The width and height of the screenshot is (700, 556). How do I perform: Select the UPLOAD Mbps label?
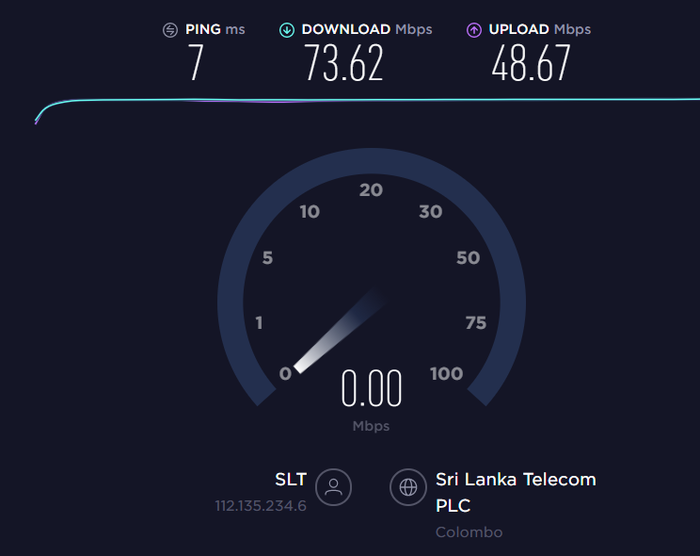tap(540, 29)
